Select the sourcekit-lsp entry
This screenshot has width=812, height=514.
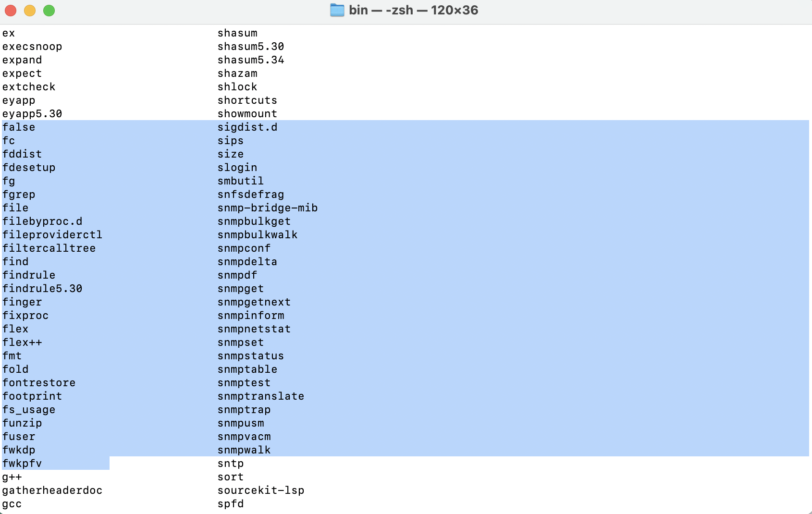(x=261, y=490)
